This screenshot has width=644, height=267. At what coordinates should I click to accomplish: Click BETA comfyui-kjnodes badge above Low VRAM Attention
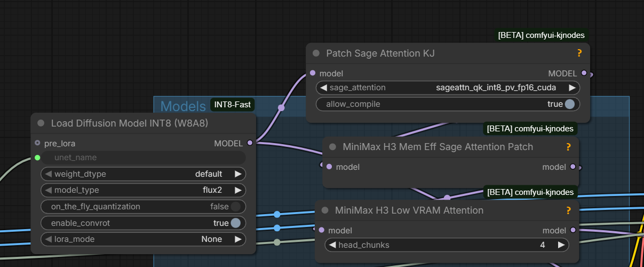coord(530,192)
